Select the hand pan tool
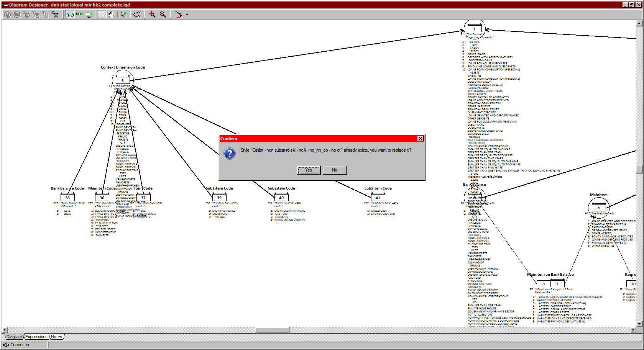The image size is (644, 350). pos(111,15)
